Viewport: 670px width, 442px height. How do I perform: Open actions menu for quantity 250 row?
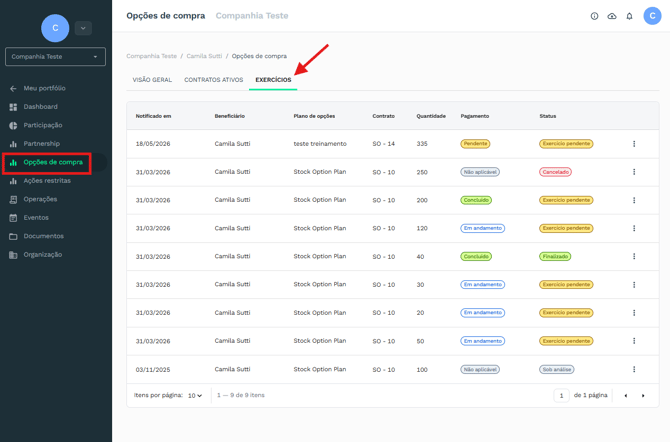click(x=634, y=172)
